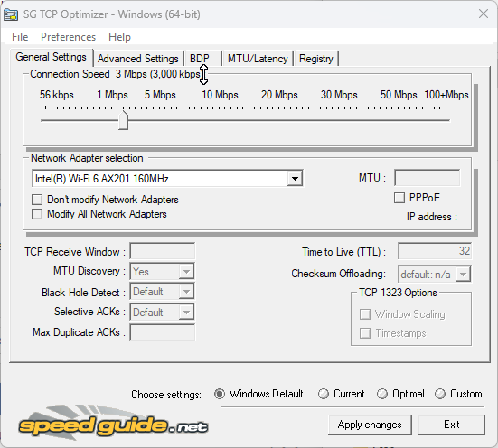Toggle the Timestamps checkbox
498x448 pixels.
coord(365,333)
